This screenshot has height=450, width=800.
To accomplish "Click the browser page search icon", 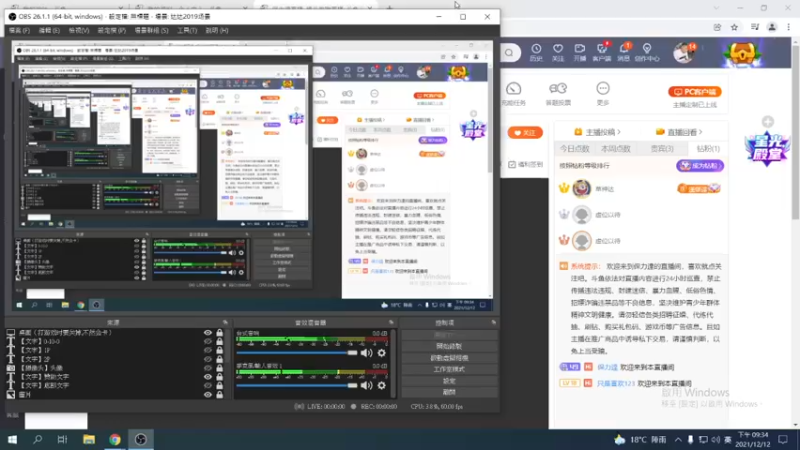I will tap(509, 53).
